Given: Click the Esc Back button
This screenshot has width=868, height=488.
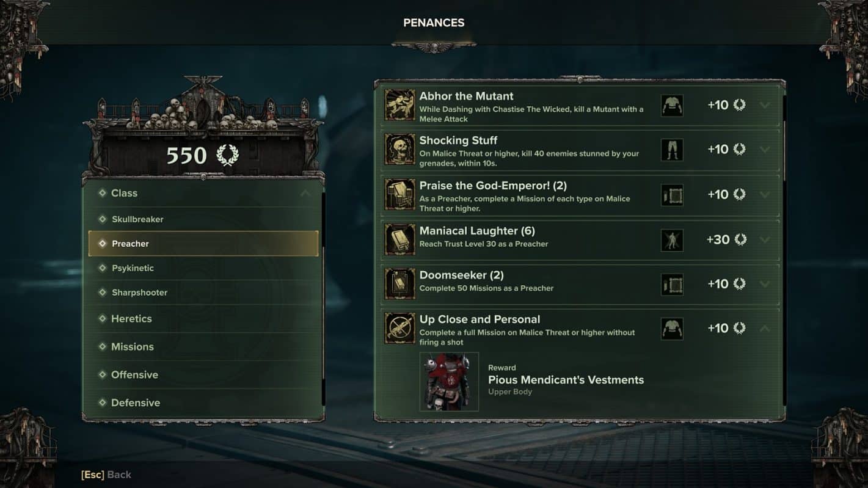Looking at the screenshot, I should 106,475.
